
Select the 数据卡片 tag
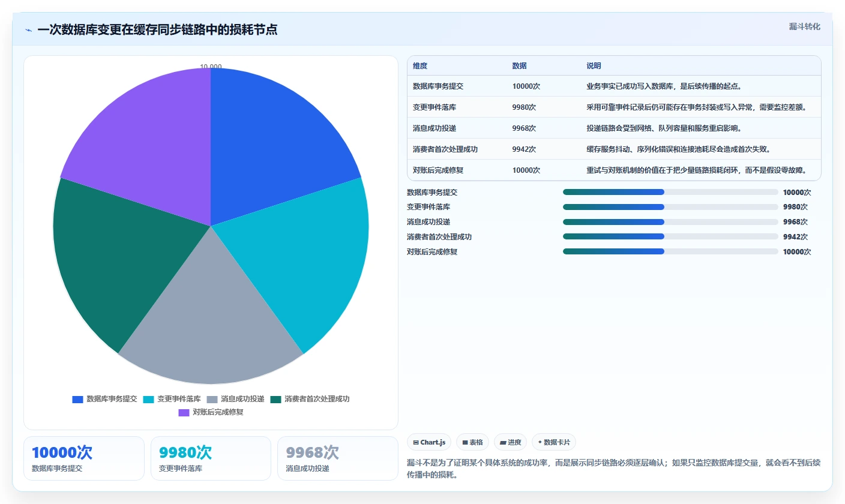[553, 442]
